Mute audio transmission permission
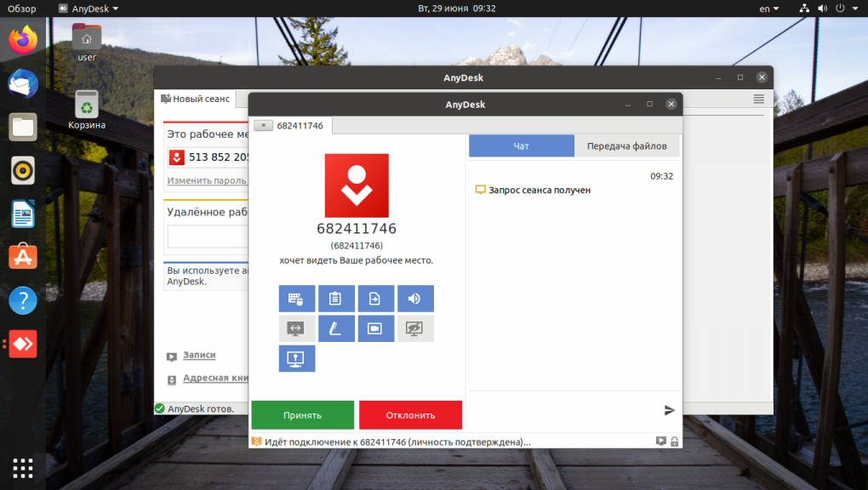868x490 pixels. click(415, 299)
